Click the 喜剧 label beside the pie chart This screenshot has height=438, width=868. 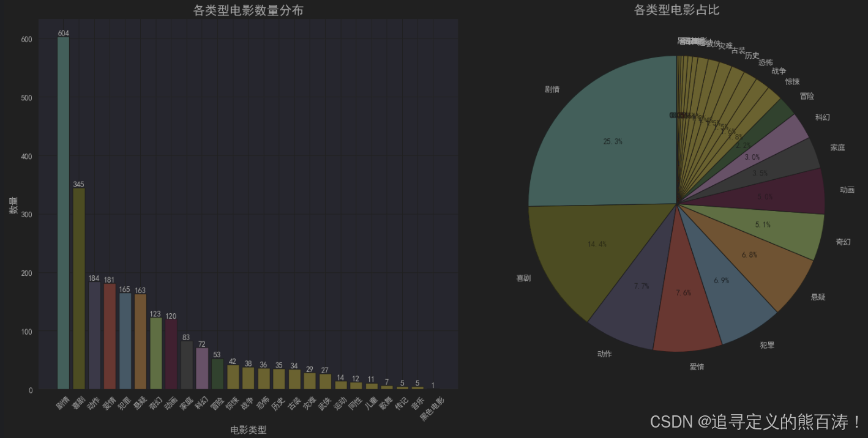pyautogui.click(x=523, y=278)
